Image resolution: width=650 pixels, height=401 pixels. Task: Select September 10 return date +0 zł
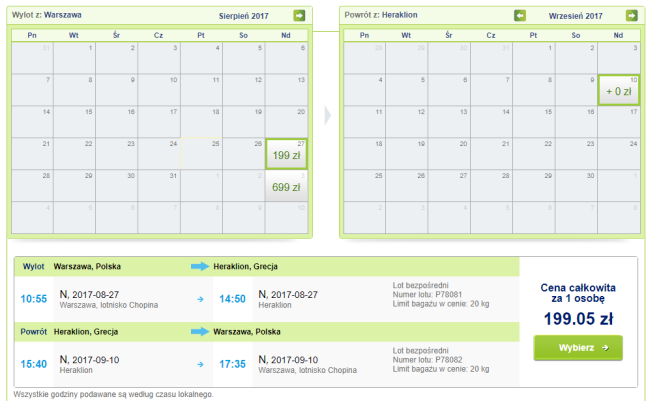618,90
